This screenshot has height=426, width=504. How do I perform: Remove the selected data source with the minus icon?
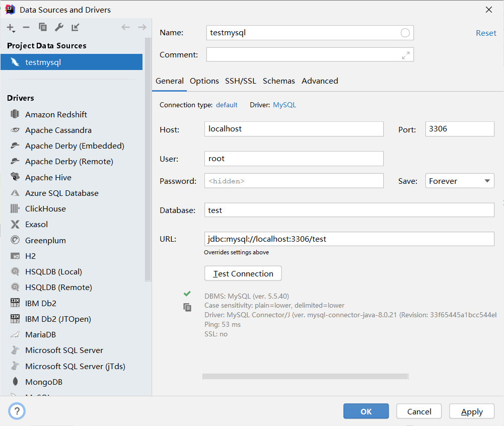(x=26, y=28)
